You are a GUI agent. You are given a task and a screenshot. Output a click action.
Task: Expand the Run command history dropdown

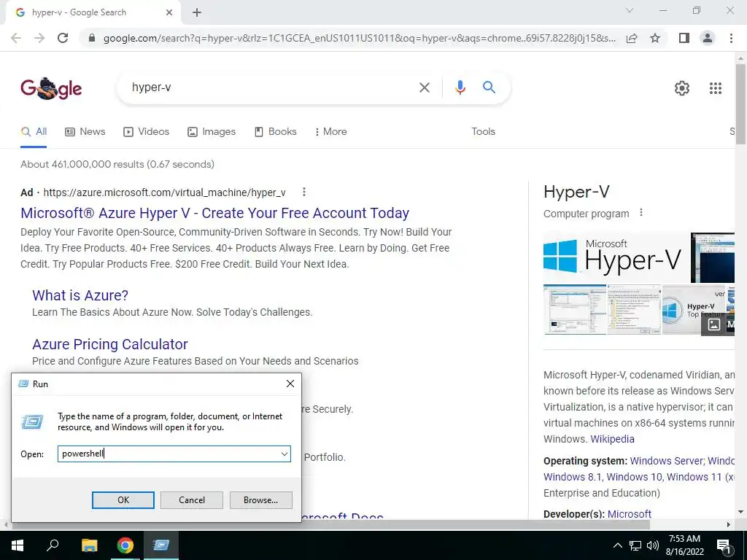[285, 454]
